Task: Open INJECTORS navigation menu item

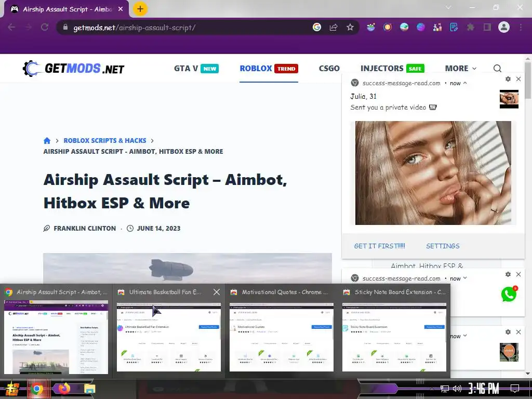Action: pos(392,69)
